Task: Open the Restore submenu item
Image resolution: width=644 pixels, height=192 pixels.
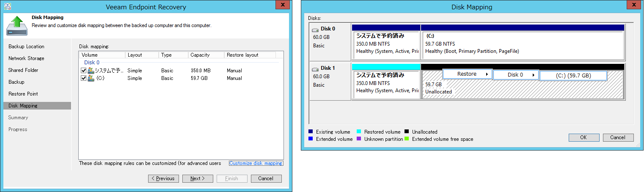Action: click(467, 74)
